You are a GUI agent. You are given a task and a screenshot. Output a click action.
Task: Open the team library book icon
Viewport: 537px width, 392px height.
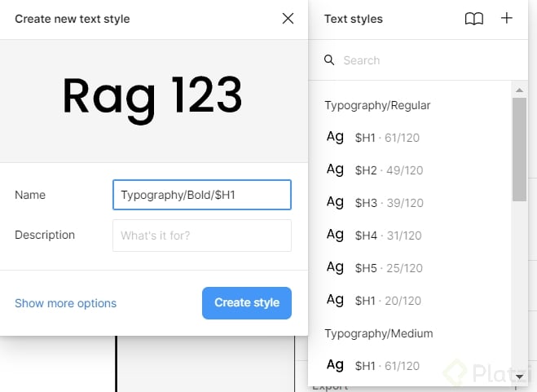point(473,19)
